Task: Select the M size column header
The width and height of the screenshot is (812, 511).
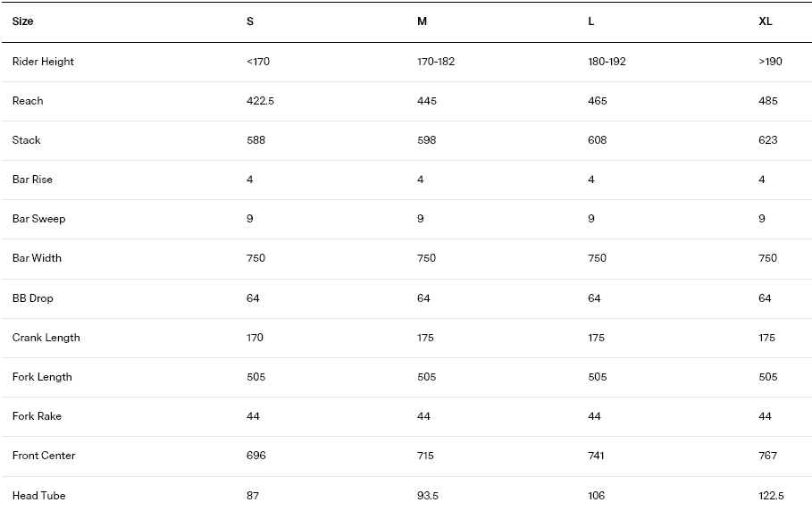Action: 422,21
